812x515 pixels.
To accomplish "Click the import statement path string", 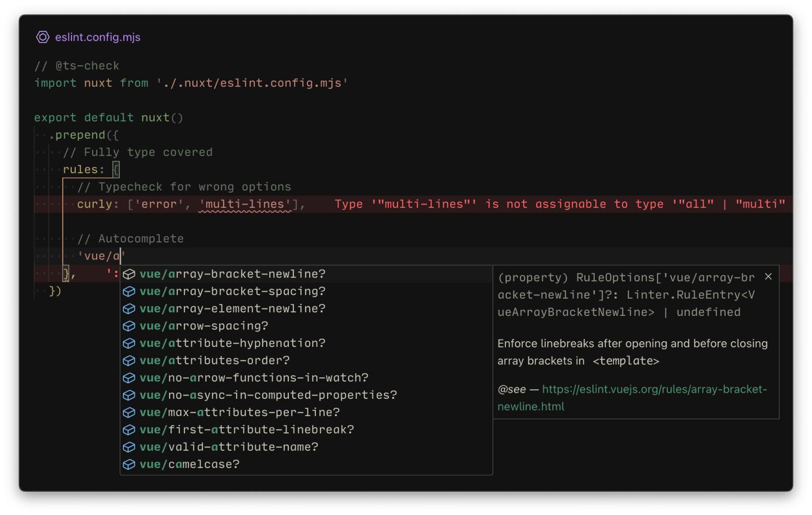I will (253, 83).
